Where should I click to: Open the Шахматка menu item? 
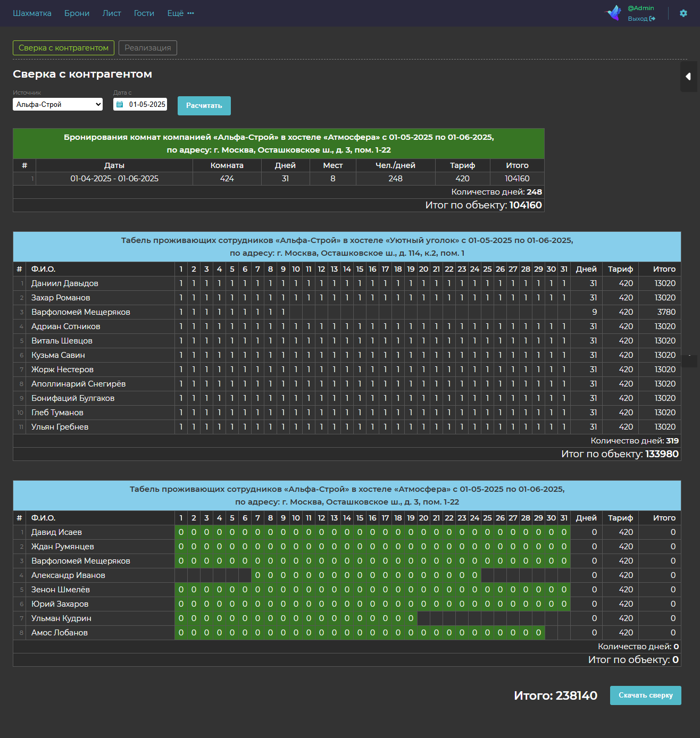click(32, 13)
